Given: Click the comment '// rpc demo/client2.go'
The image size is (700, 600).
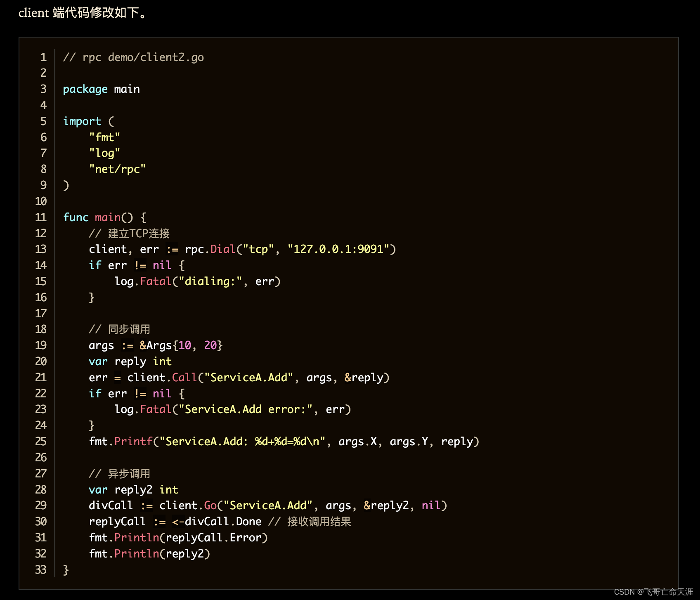Looking at the screenshot, I should tap(133, 57).
